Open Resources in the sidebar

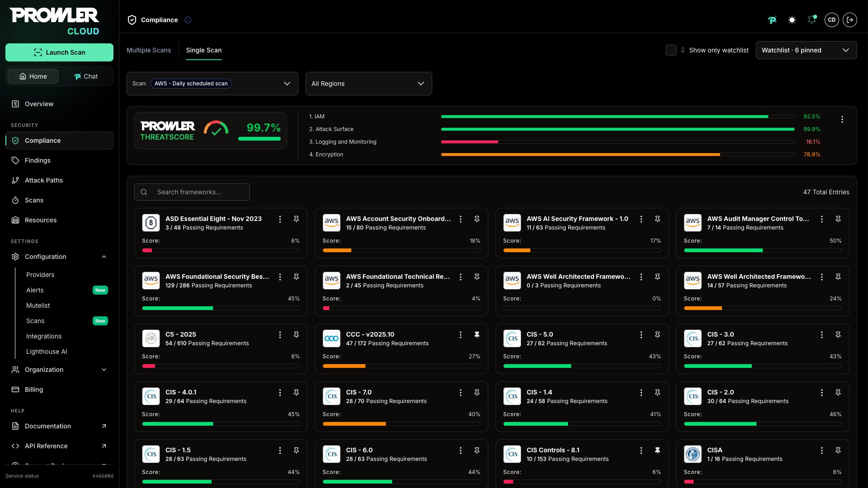pos(59,220)
